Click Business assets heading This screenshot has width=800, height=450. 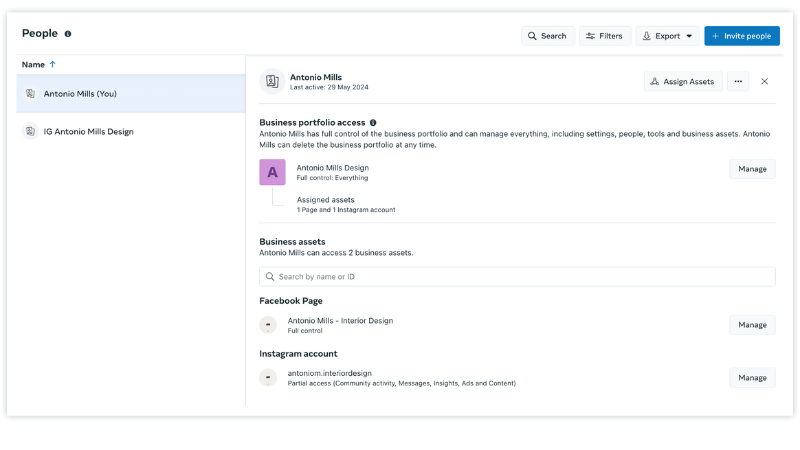292,241
